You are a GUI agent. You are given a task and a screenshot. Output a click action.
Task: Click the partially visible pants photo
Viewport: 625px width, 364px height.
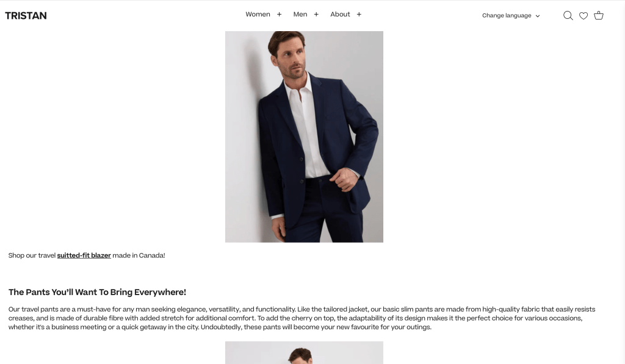[x=304, y=352]
